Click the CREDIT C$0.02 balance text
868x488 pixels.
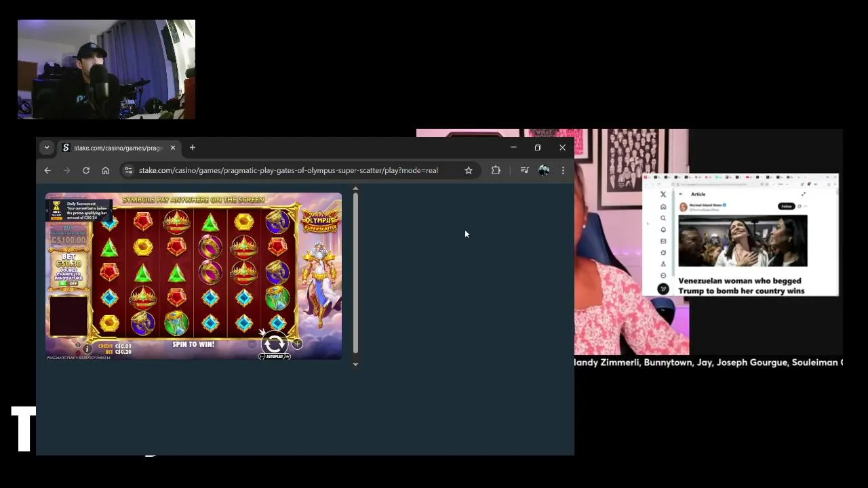click(115, 346)
